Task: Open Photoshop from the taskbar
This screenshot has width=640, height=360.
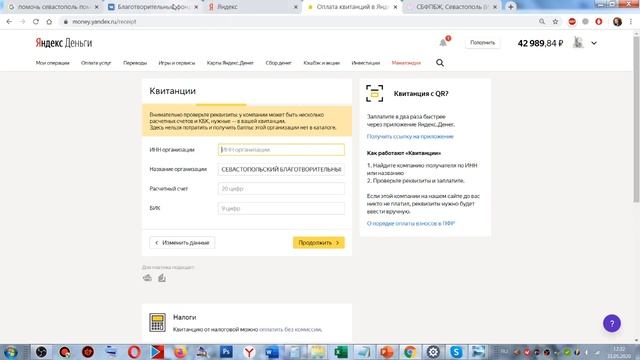Action: (226, 351)
